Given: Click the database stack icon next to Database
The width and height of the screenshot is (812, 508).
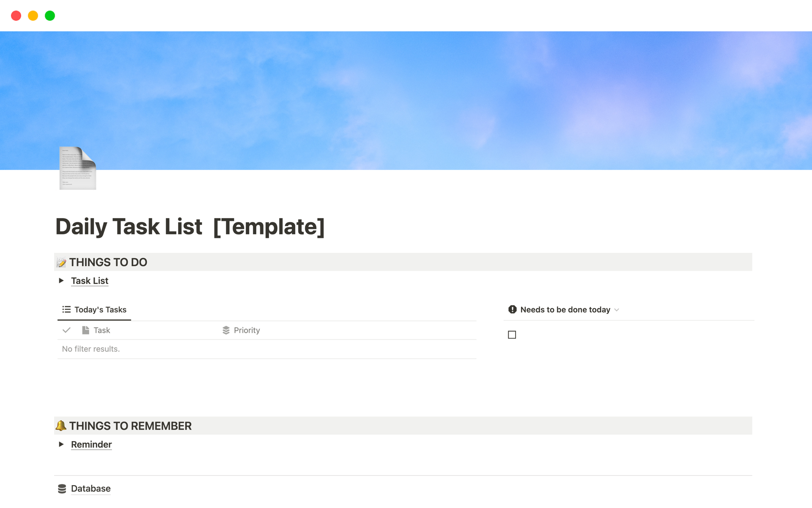Looking at the screenshot, I should (x=63, y=488).
